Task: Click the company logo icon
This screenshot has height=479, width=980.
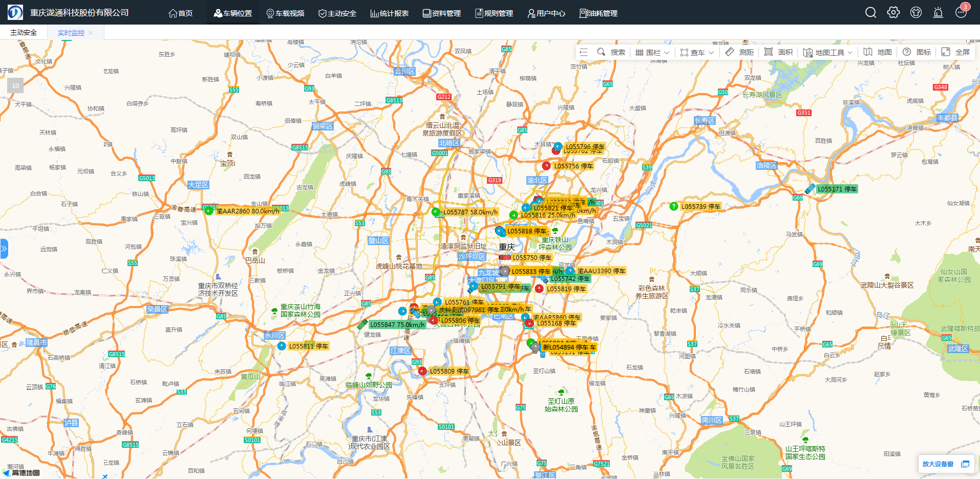Action: pos(15,12)
